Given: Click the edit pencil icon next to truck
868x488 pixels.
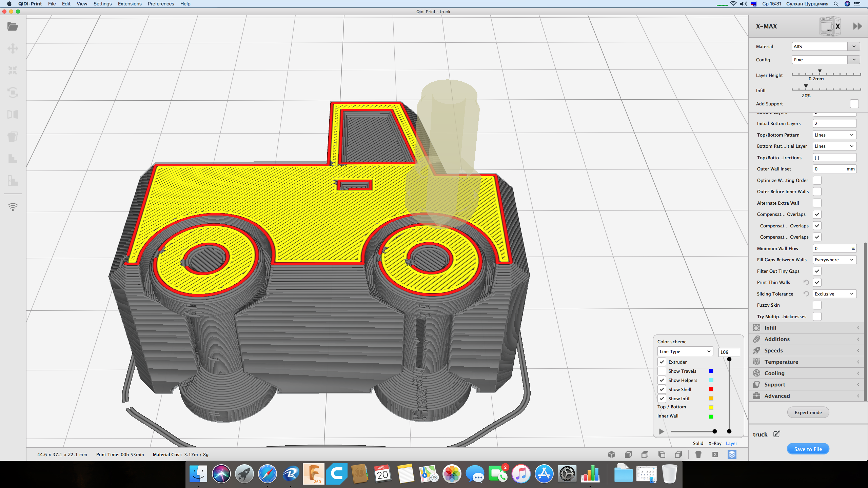Looking at the screenshot, I should click(x=777, y=434).
